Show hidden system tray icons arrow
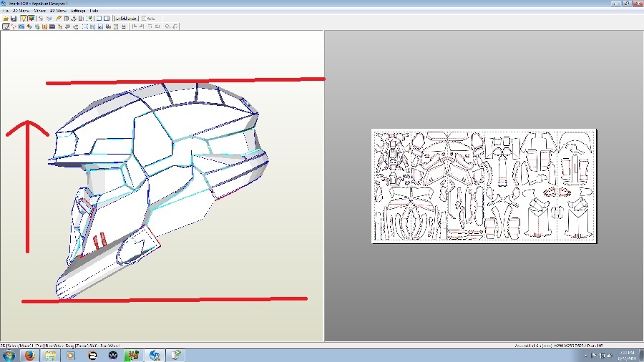The image size is (644, 362). click(585, 356)
